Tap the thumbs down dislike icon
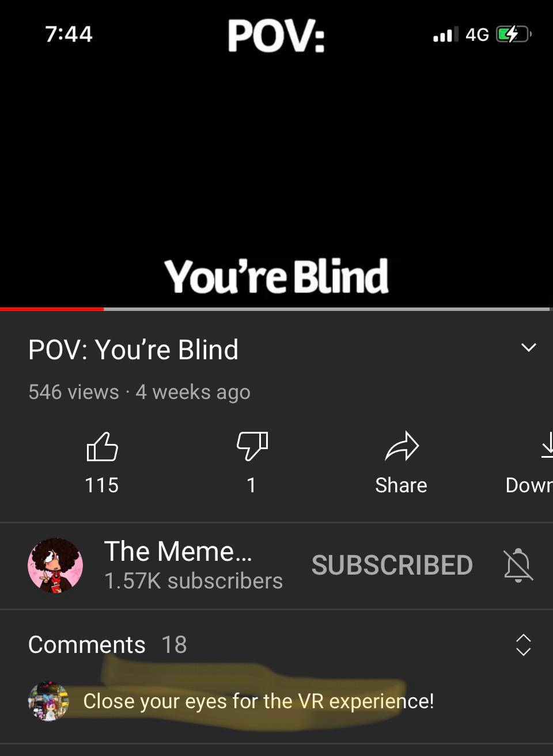Image resolution: width=553 pixels, height=756 pixels. coord(252,447)
